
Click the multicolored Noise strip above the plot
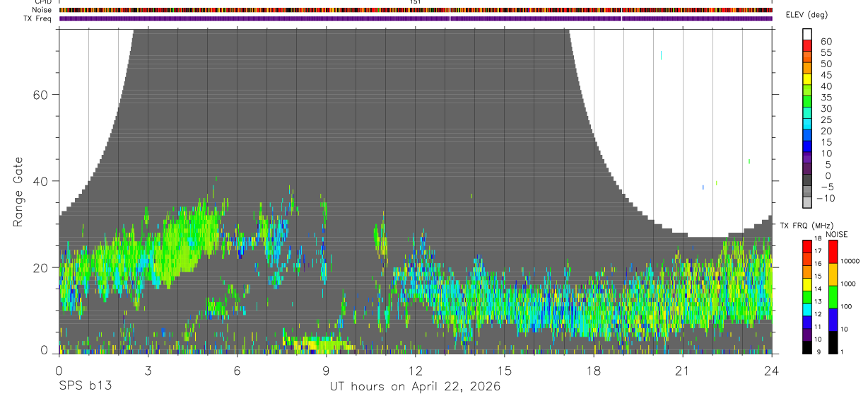(416, 10)
